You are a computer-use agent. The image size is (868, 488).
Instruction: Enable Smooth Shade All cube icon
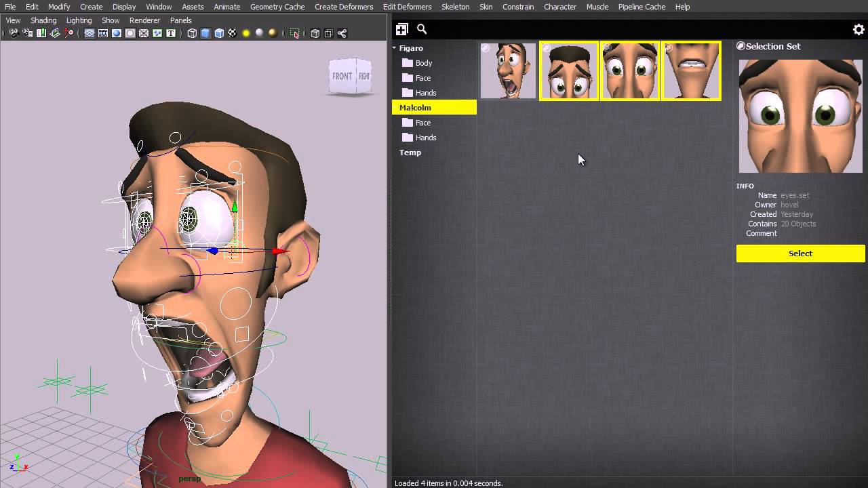[x=205, y=33]
